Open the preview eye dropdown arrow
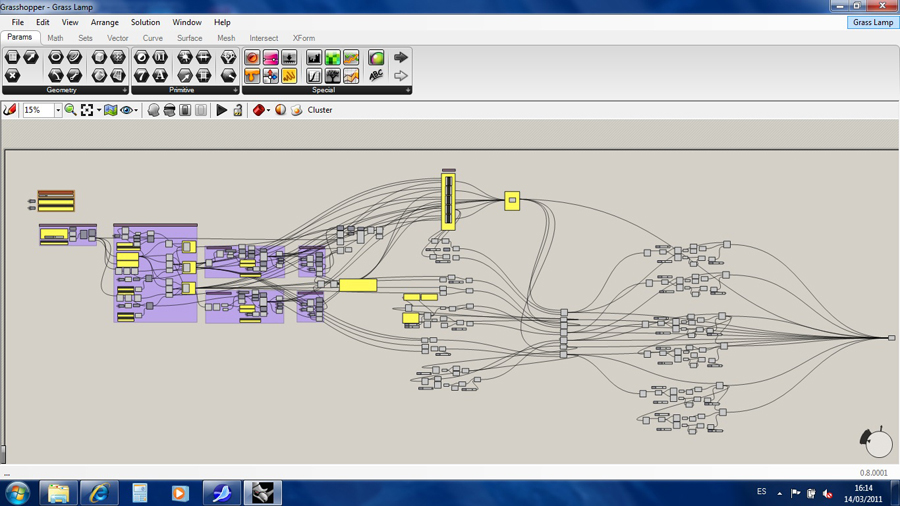 136,110
